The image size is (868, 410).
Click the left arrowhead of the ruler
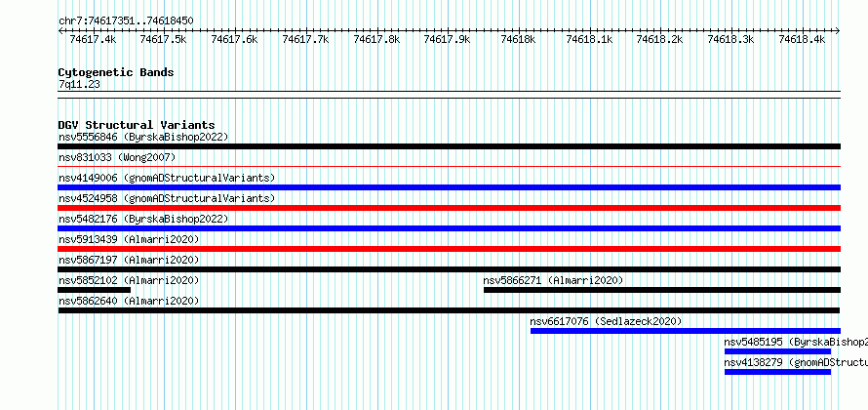click(60, 31)
